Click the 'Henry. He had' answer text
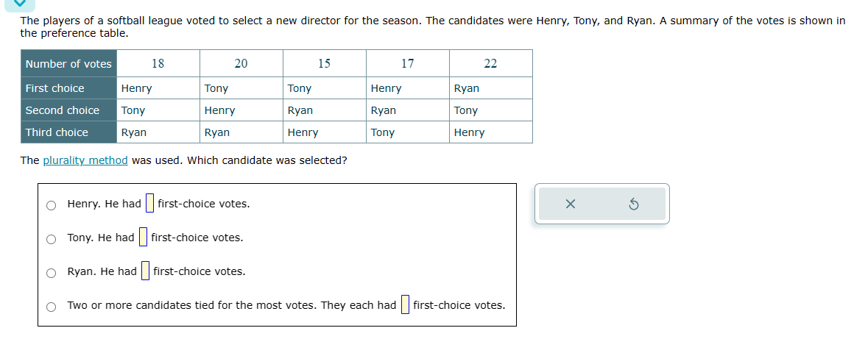The width and height of the screenshot is (868, 353). pos(104,204)
